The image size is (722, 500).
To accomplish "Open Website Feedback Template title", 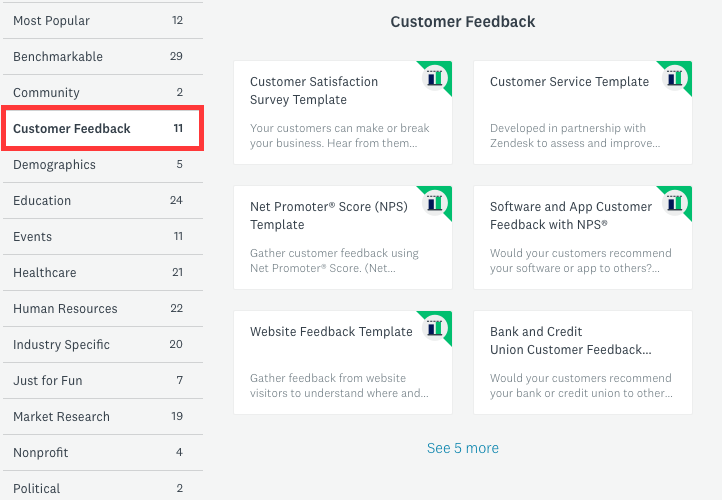I will point(331,331).
